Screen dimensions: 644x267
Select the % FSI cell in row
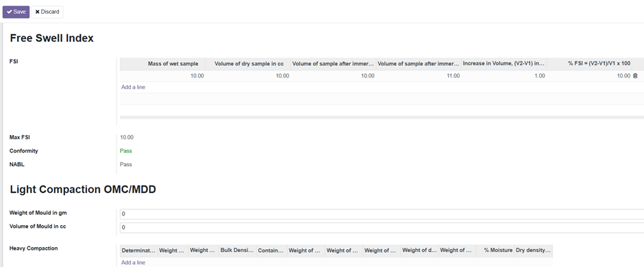pyautogui.click(x=589, y=76)
